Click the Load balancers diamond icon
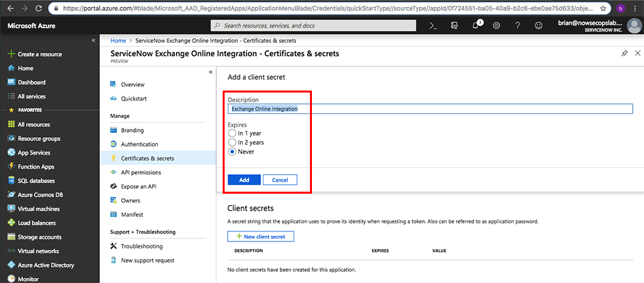This screenshot has width=644, height=283. (x=11, y=223)
